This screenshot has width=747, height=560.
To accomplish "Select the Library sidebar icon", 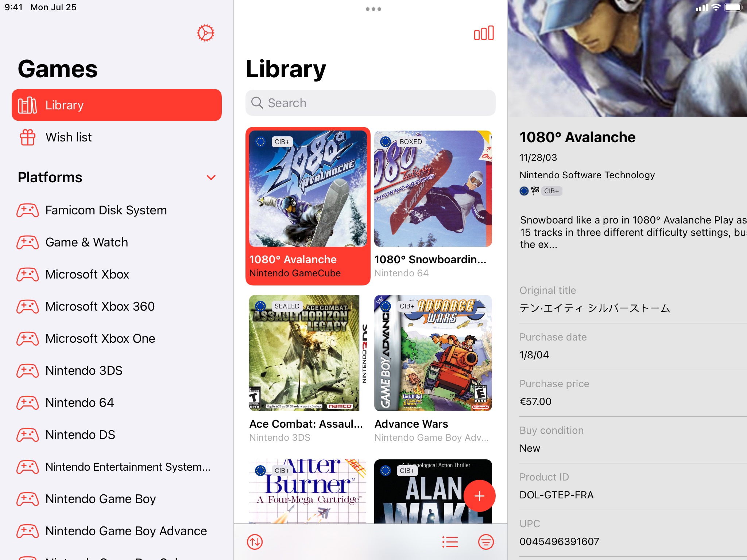I will (x=28, y=105).
